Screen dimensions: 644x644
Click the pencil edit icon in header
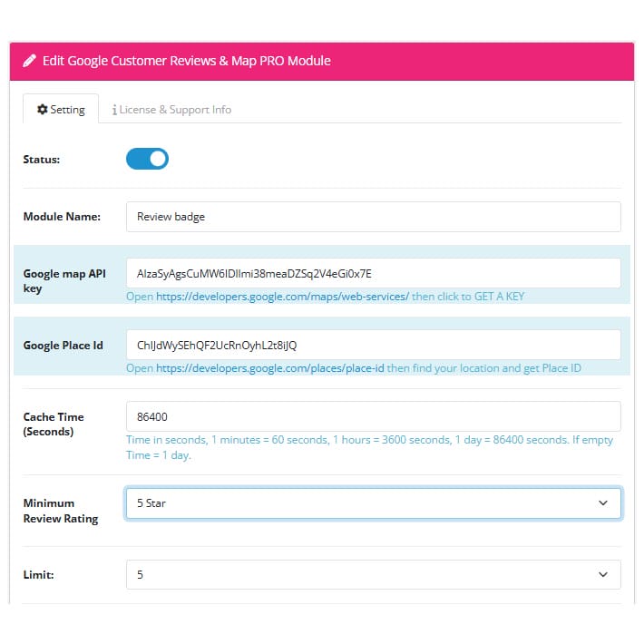coord(29,61)
